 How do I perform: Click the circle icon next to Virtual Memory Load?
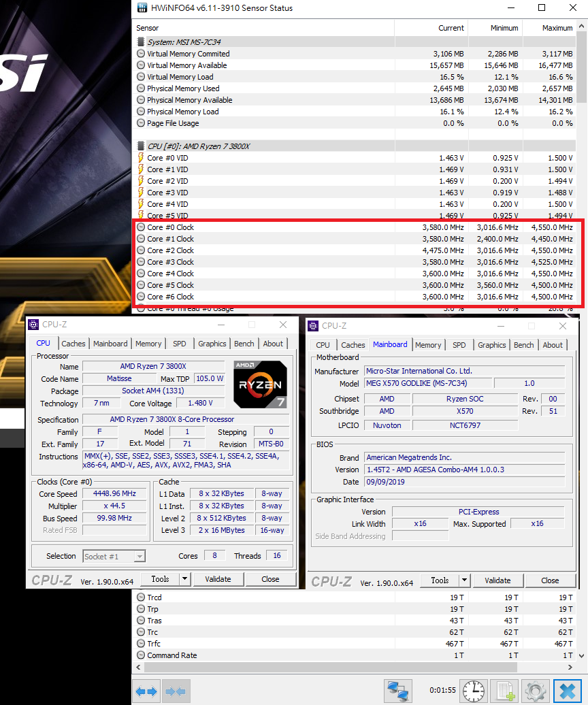[x=141, y=76]
